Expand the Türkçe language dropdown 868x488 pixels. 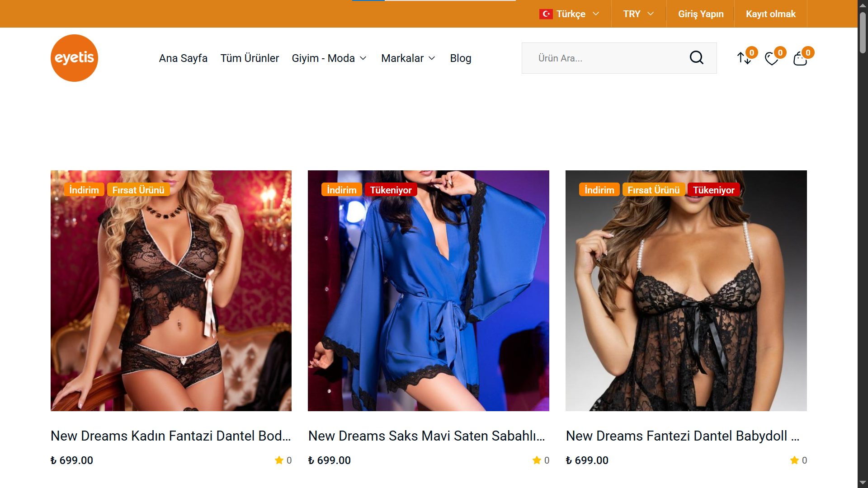tap(571, 14)
